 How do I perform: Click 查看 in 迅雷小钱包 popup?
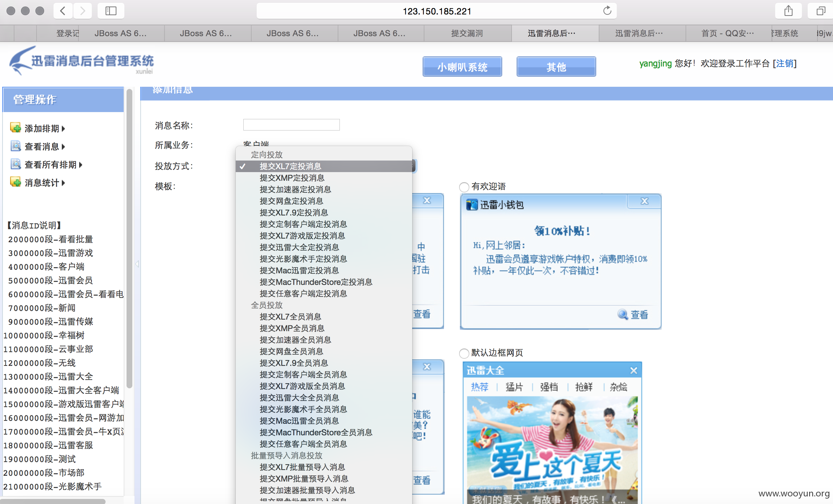(x=639, y=315)
